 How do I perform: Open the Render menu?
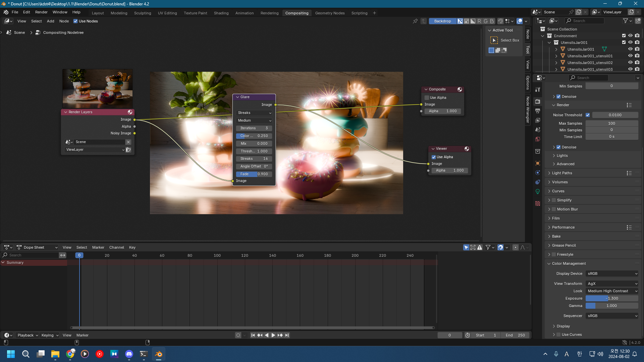pos(41,12)
